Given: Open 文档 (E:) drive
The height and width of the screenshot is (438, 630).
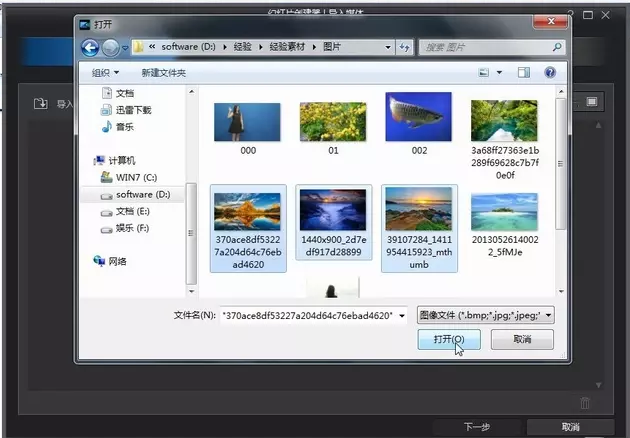Looking at the screenshot, I should pyautogui.click(x=125, y=211).
